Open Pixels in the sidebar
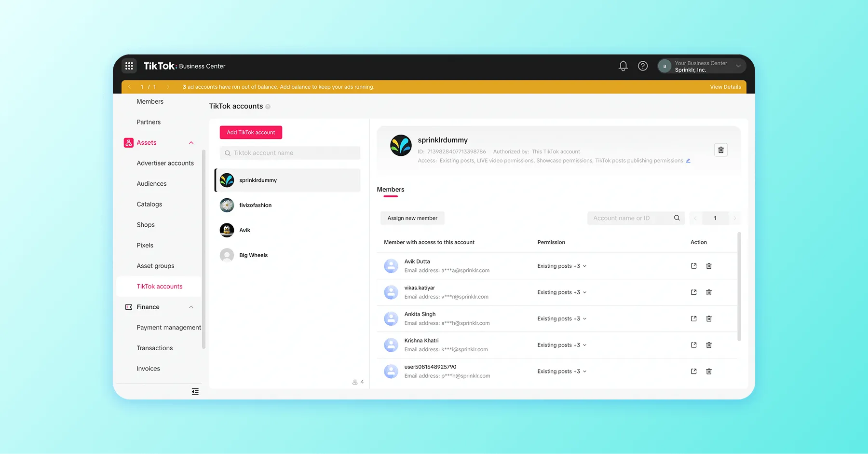868x454 pixels. pyautogui.click(x=145, y=245)
